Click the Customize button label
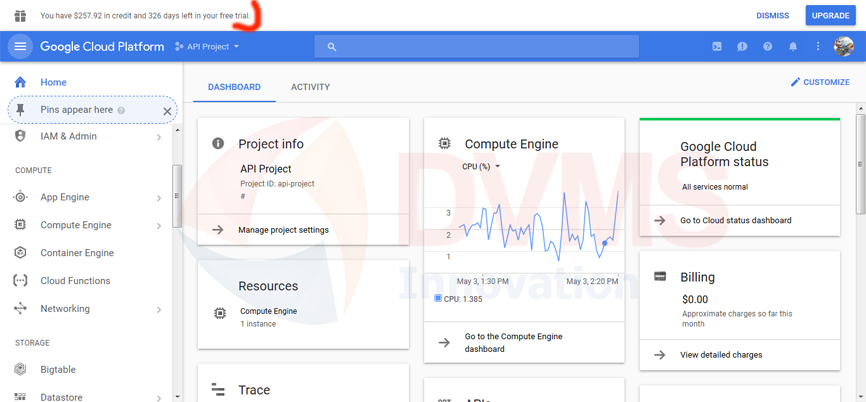This screenshot has width=866, height=402. click(x=826, y=82)
